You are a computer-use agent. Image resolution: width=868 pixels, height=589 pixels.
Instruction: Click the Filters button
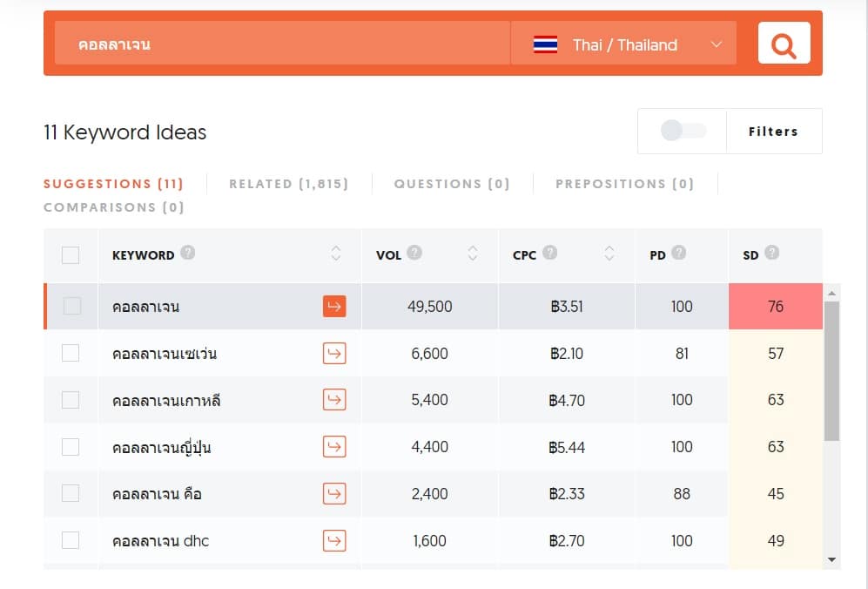click(x=773, y=132)
